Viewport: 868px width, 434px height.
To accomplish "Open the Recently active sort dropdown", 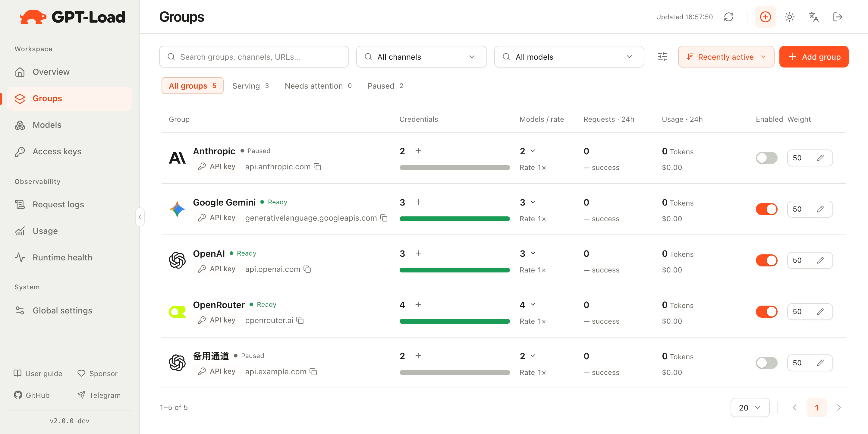I will point(726,57).
